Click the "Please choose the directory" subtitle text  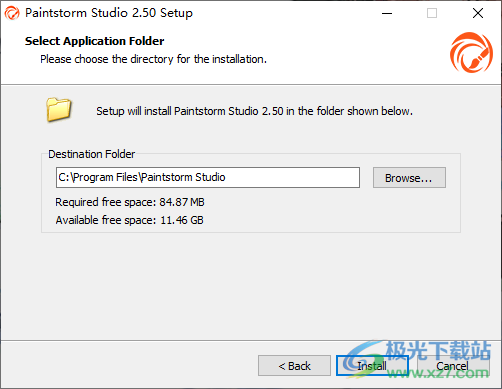tap(153, 59)
